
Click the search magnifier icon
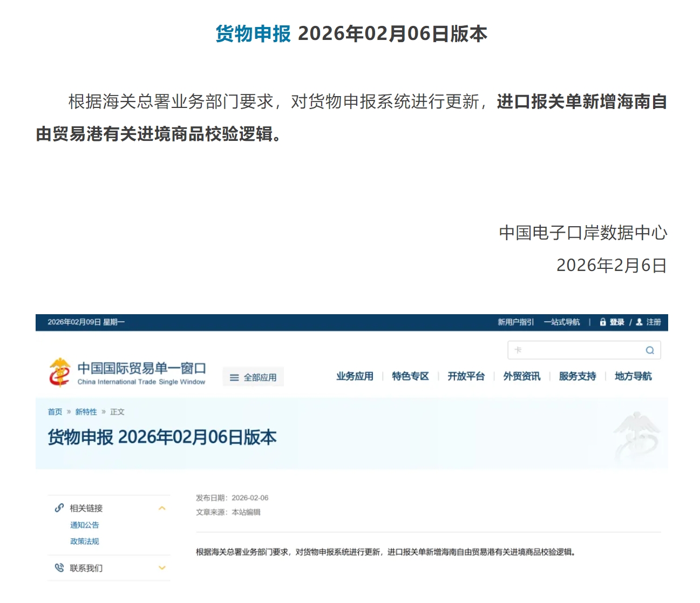(650, 350)
